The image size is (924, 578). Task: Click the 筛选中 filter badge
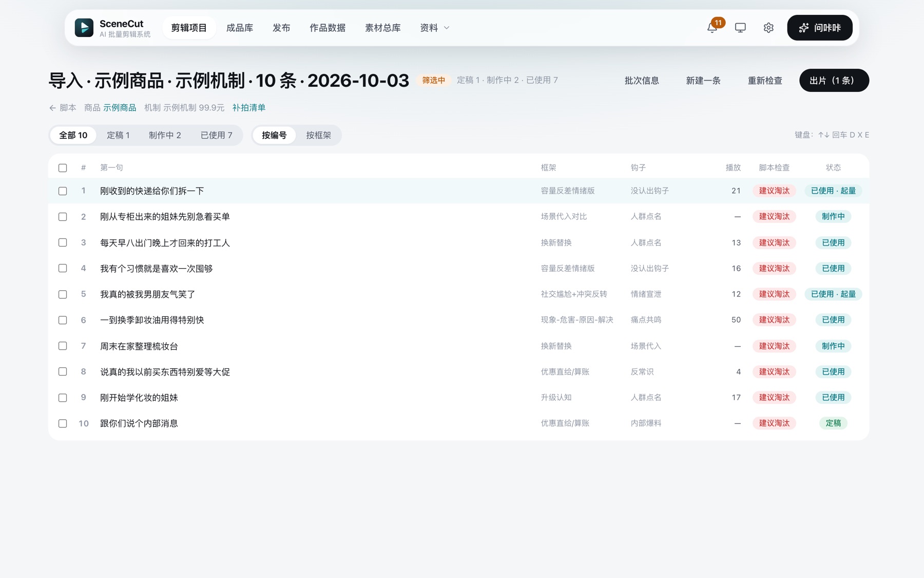(x=433, y=80)
